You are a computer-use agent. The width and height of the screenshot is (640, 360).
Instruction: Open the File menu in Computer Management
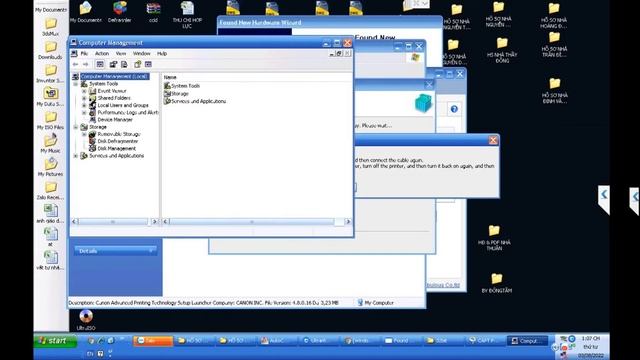(84, 53)
